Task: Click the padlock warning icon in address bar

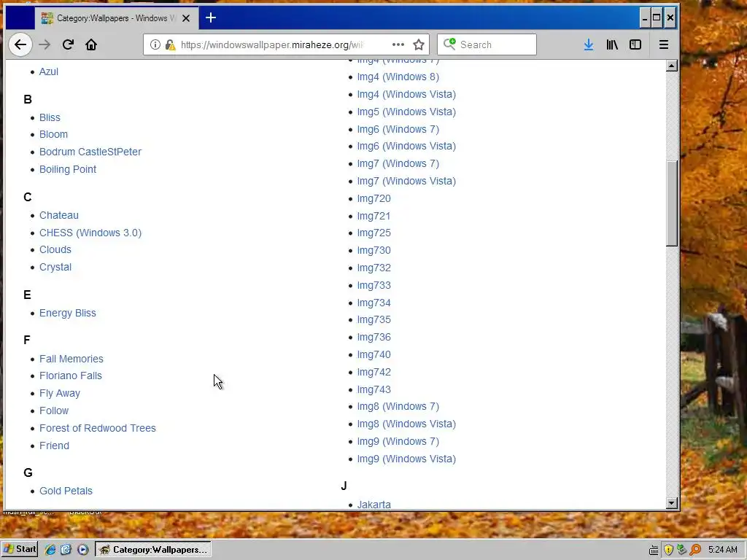Action: point(170,44)
